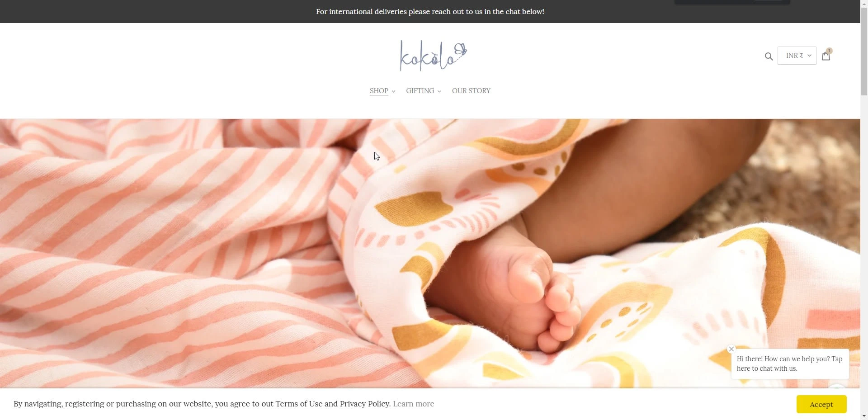Open the GIFTING menu

tap(420, 91)
